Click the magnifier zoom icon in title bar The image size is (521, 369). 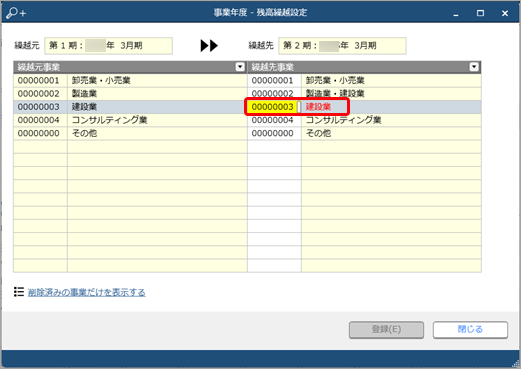pyautogui.click(x=15, y=13)
